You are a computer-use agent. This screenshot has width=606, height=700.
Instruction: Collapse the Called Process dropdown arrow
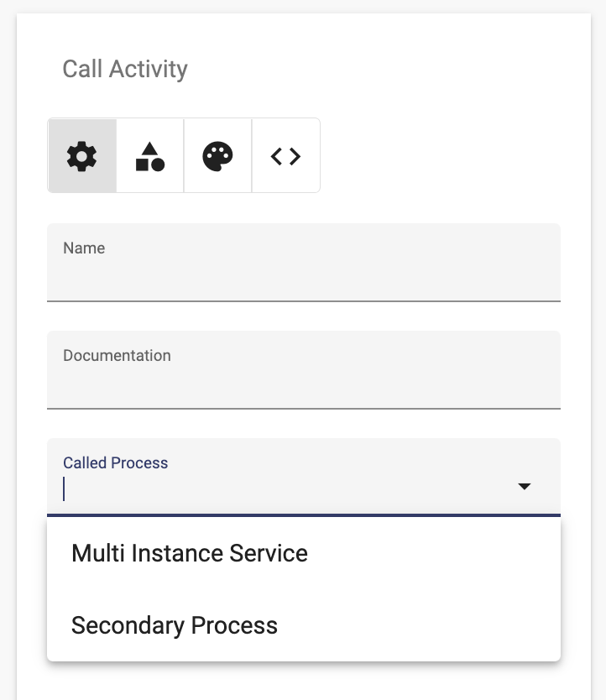pos(525,486)
